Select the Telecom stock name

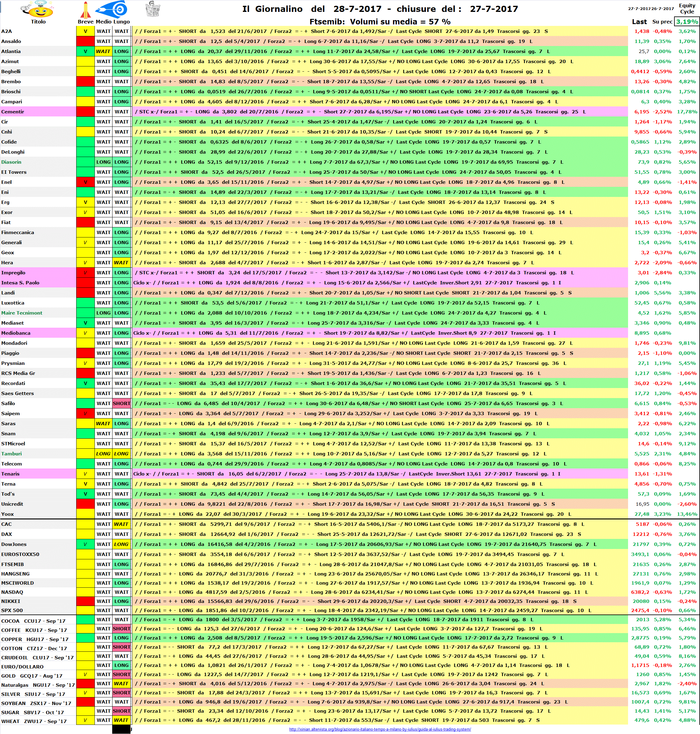tap(12, 464)
